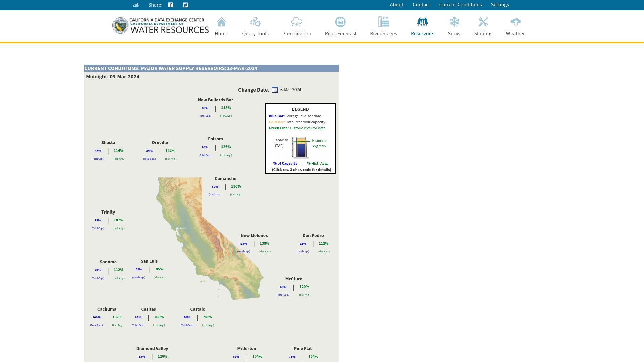
Task: Click McClure reservoir name
Action: (x=293, y=279)
